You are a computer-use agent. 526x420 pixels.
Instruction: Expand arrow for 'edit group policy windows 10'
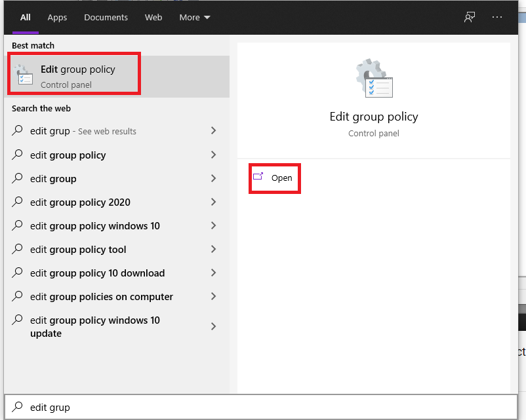pos(213,226)
